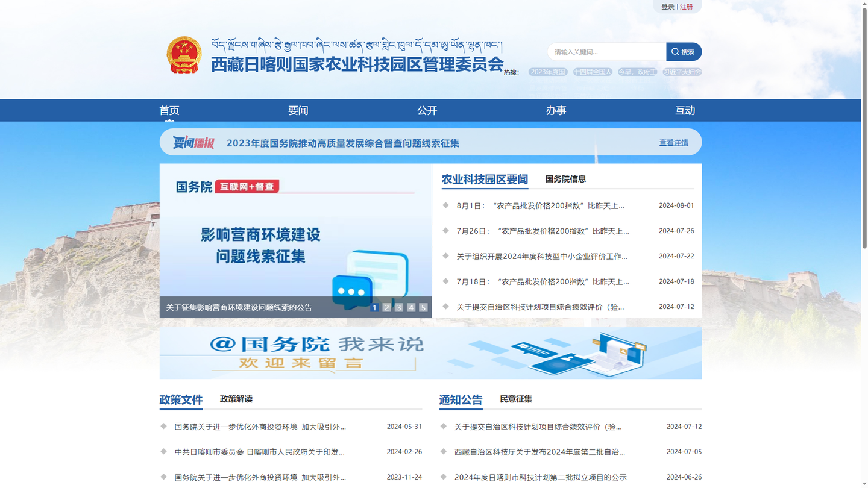The width and height of the screenshot is (868, 488).
Task: Open 关于组织开展2024年度科技型中小企业评价工作 article
Action: 542,256
